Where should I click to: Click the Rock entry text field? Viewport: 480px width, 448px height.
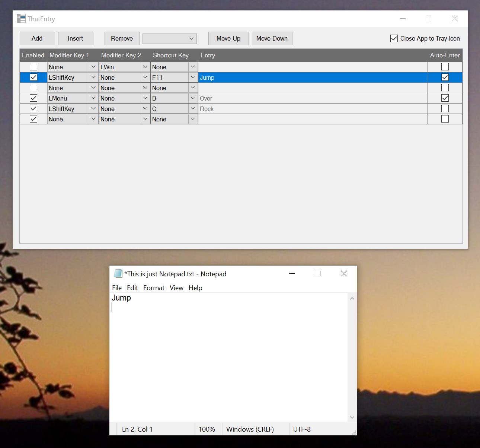(x=313, y=109)
